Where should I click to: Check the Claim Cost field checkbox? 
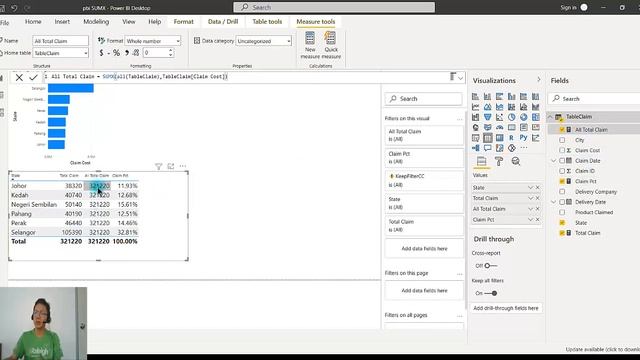562,150
